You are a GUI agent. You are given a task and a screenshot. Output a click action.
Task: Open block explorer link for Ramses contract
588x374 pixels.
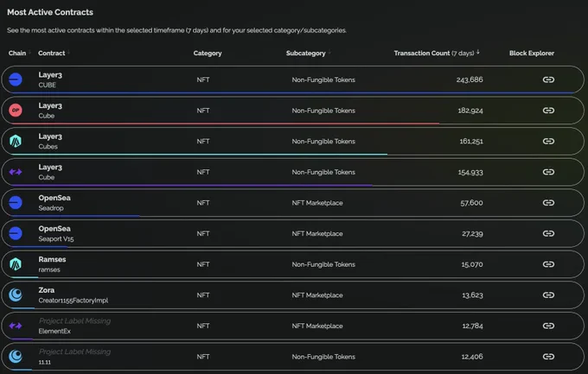click(x=548, y=264)
